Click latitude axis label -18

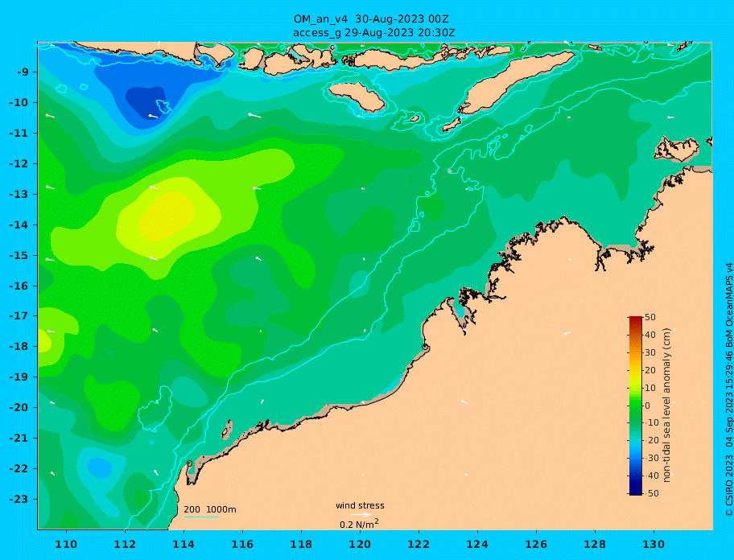(x=19, y=346)
